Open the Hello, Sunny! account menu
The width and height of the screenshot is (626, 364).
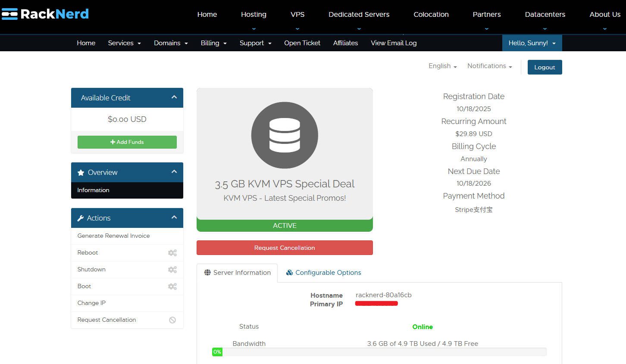532,43
